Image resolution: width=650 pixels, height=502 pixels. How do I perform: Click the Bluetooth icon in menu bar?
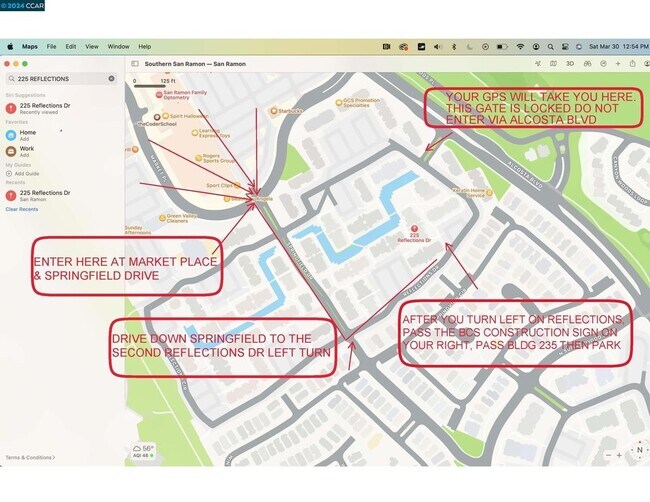pos(454,47)
